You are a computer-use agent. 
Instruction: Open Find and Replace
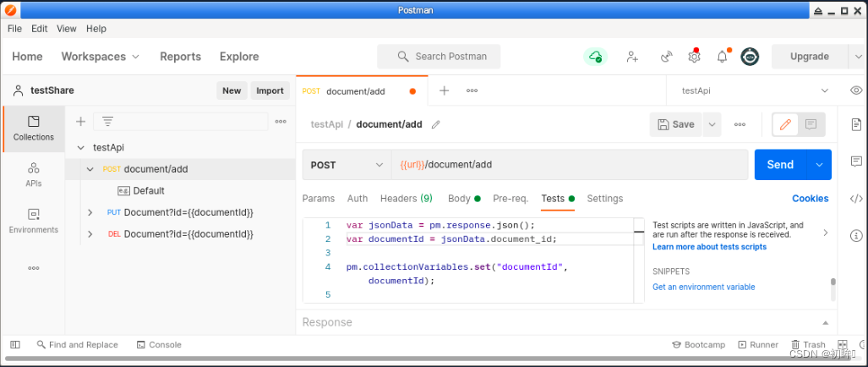(78, 344)
